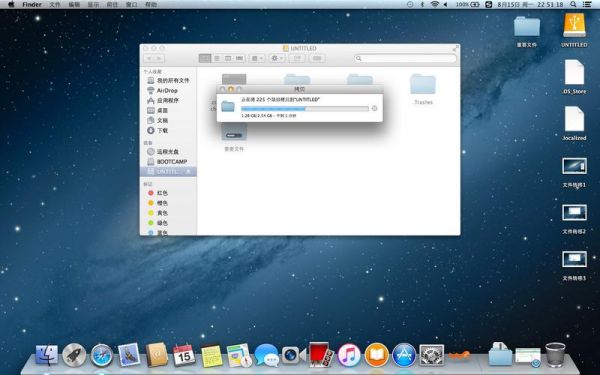
Task: Select the .localized file on desktop
Action: (574, 124)
